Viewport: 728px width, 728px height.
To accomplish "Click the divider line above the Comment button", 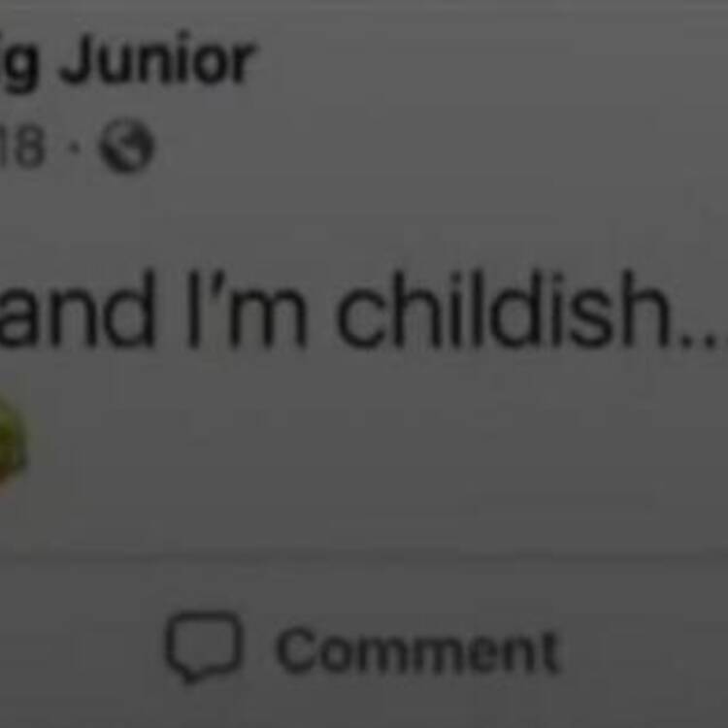I will coord(364,558).
